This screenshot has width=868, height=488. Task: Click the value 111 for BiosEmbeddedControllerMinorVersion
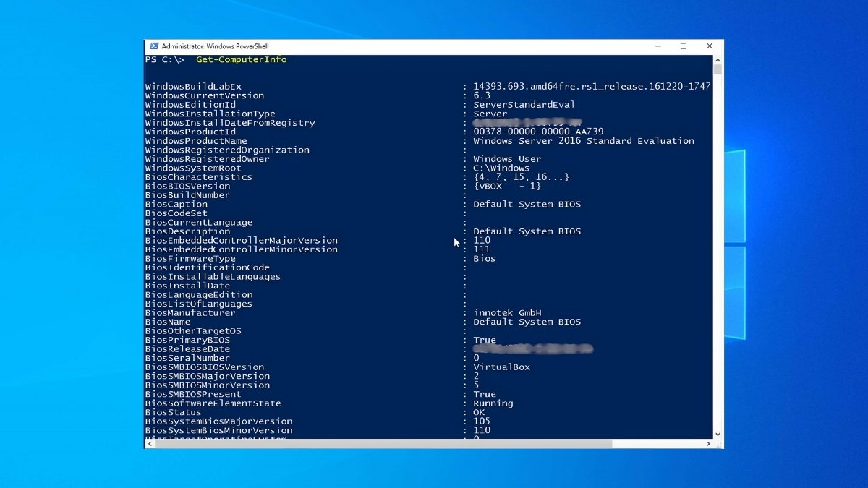tap(482, 249)
